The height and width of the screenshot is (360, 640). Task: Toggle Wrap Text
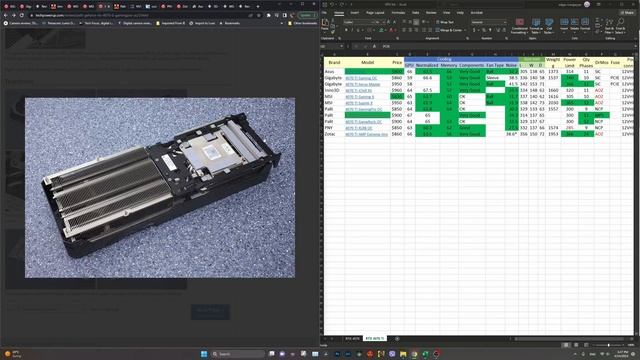point(444,22)
